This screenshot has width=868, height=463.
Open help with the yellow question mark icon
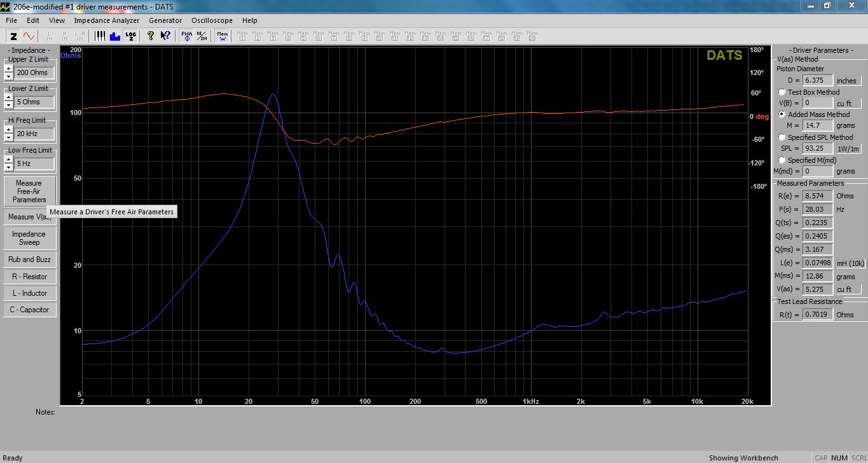(150, 36)
